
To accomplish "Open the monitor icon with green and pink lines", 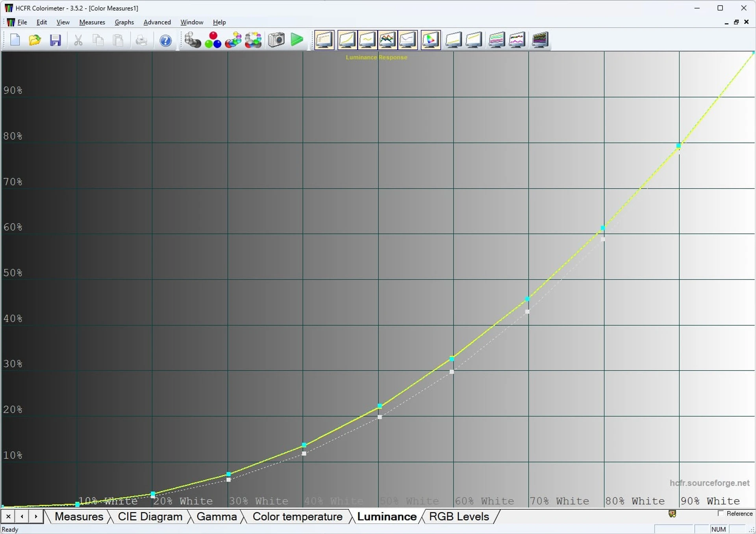I will tap(497, 40).
